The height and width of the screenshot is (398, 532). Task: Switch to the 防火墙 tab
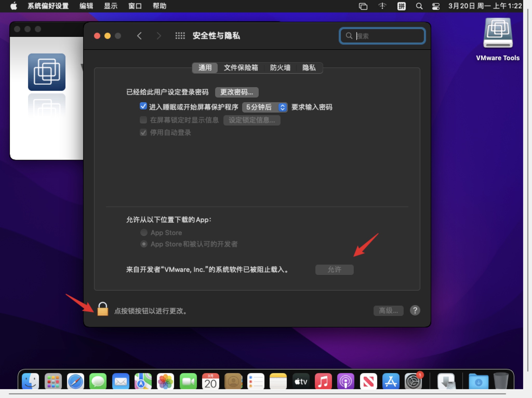pos(280,68)
